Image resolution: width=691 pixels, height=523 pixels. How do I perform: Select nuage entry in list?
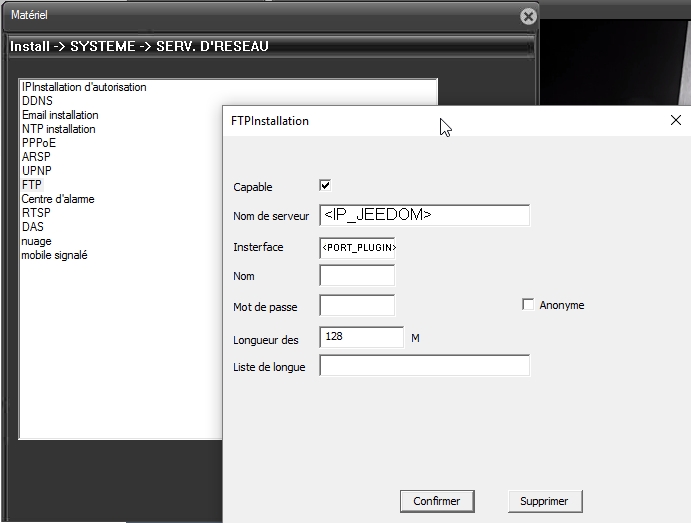tap(37, 241)
